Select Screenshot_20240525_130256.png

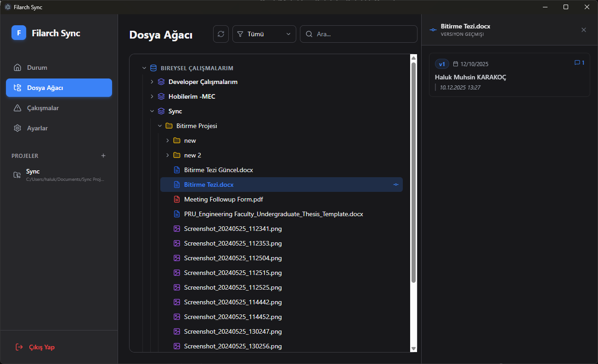[x=281, y=346]
